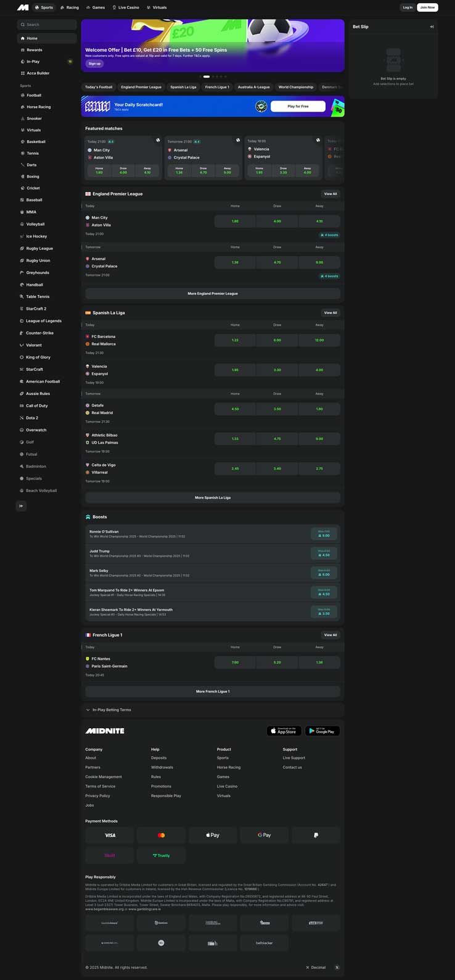The width and height of the screenshot is (455, 980).
Task: Open League of Legends in sidebar
Action: [x=47, y=321]
